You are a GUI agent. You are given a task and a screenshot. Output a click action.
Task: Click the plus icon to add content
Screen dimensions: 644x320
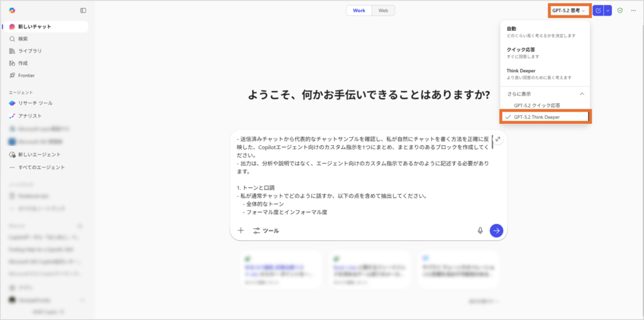pos(240,231)
